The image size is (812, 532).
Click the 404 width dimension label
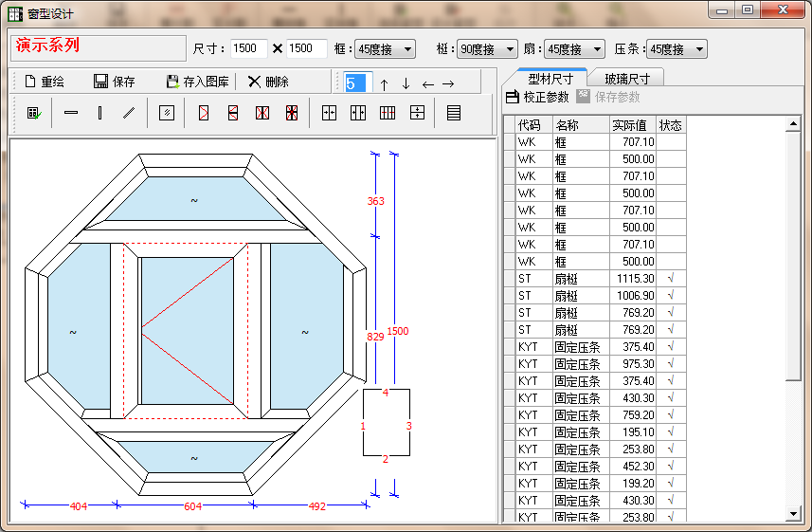tap(79, 506)
